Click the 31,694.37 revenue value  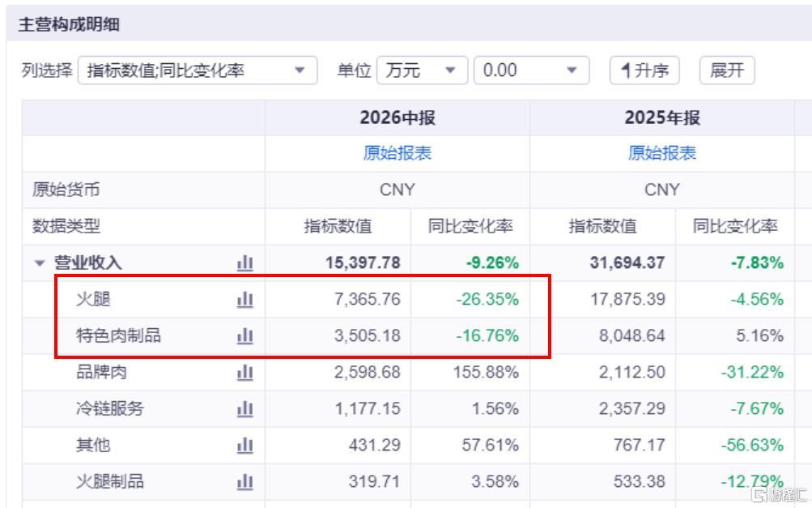tap(627, 263)
